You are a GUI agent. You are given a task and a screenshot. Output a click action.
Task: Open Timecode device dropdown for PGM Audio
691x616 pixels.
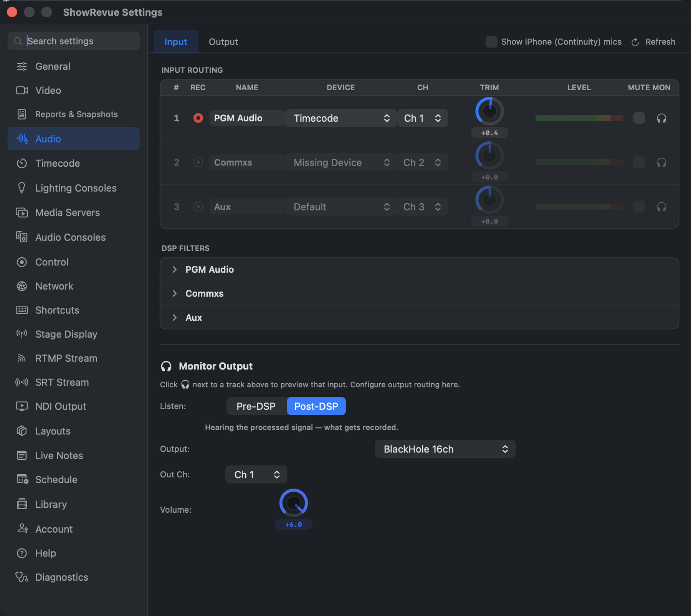pos(341,118)
